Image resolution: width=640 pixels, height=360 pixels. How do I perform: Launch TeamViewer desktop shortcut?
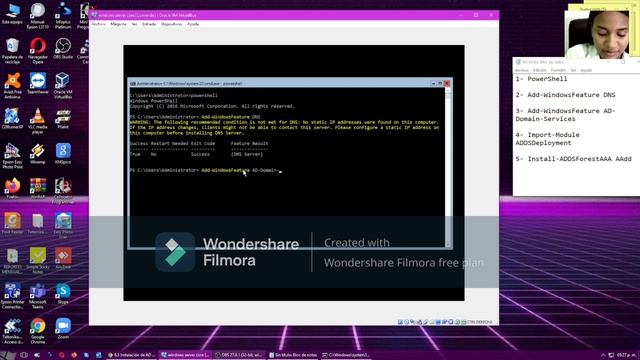coord(38,84)
